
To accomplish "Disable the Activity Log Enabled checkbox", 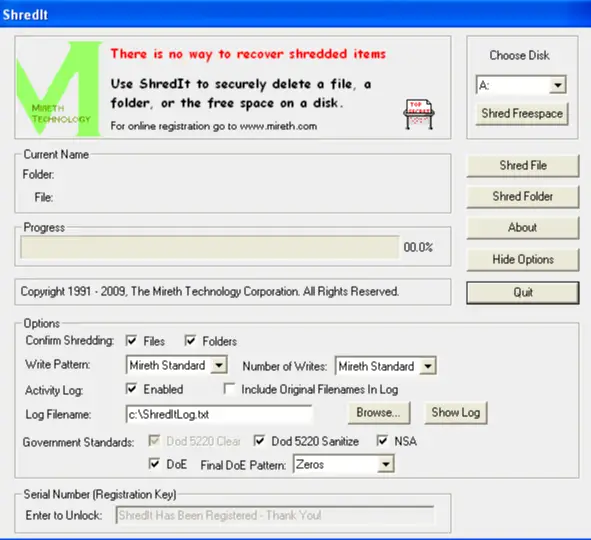I will pyautogui.click(x=131, y=389).
